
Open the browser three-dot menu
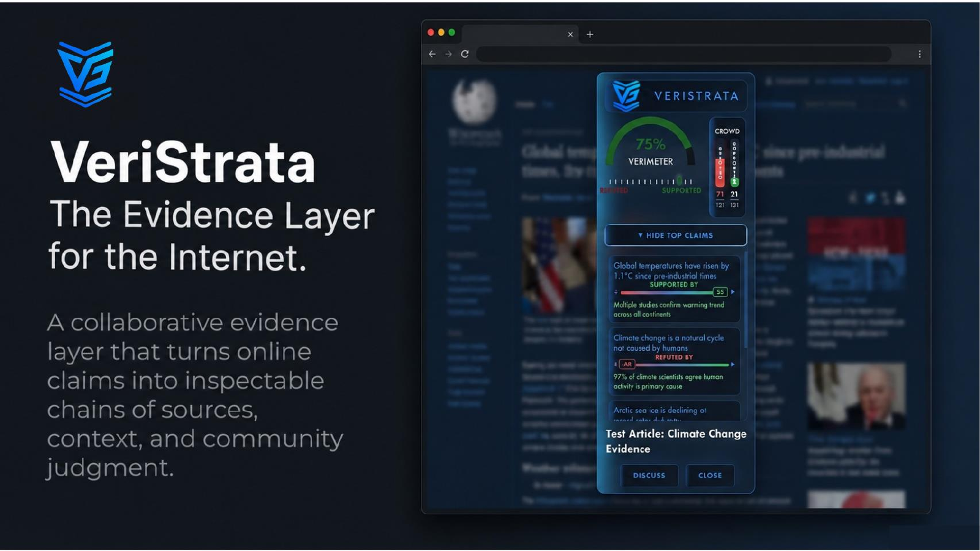tap(919, 54)
